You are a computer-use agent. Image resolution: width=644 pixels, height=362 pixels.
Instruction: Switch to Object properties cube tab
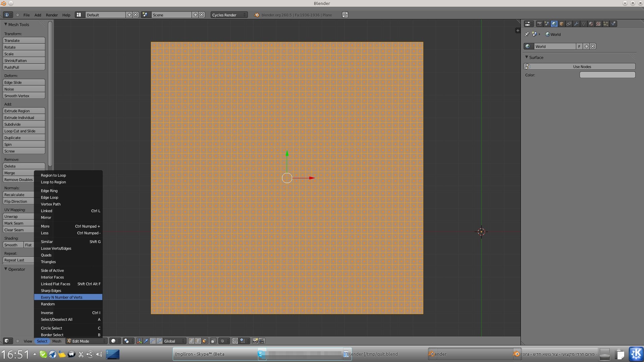561,24
